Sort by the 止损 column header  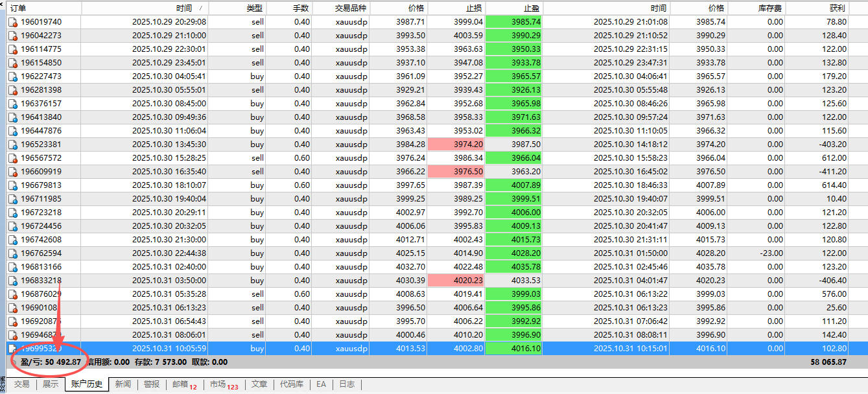(456, 8)
